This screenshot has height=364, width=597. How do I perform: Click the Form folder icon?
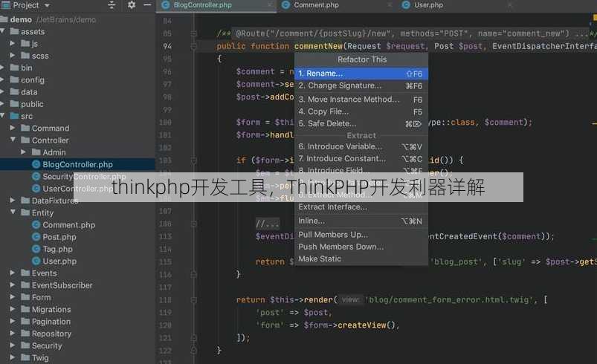[x=25, y=297]
